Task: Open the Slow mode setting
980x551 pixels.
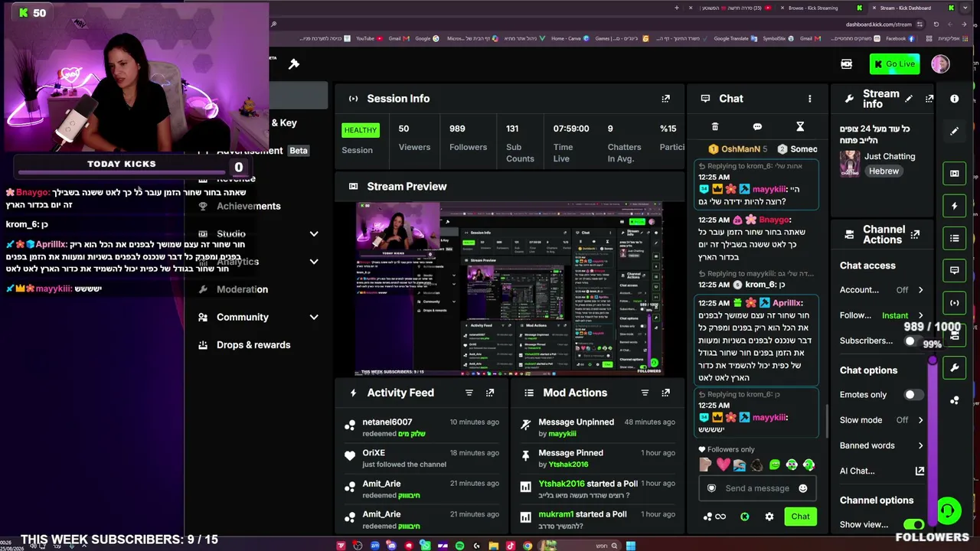Action: pyautogui.click(x=881, y=420)
